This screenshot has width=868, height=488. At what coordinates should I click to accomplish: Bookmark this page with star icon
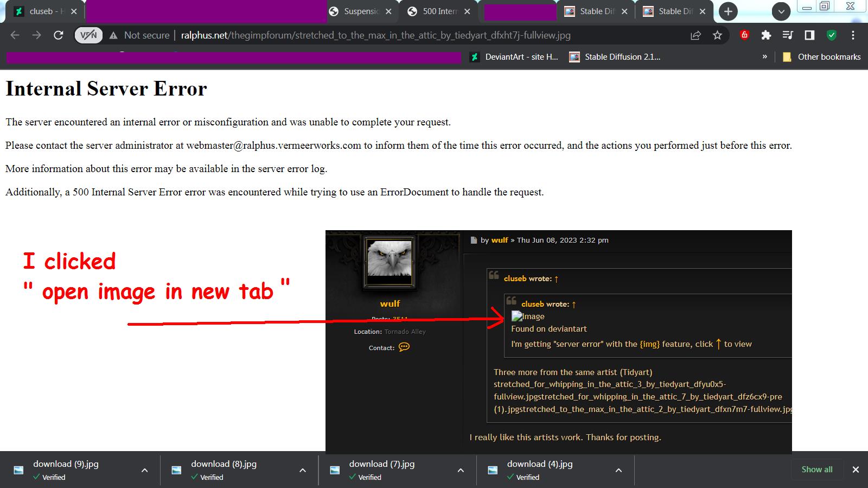[717, 35]
